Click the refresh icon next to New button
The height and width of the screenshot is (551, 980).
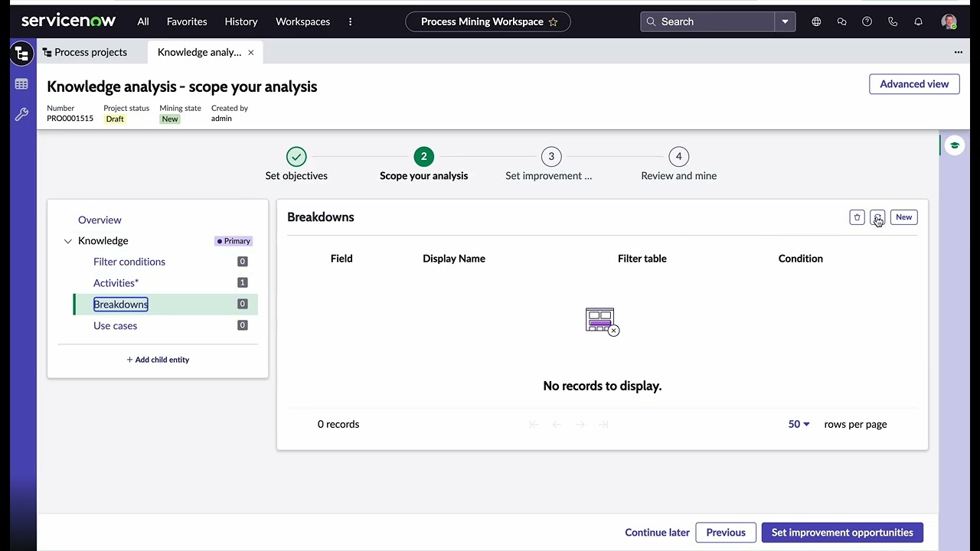point(877,217)
